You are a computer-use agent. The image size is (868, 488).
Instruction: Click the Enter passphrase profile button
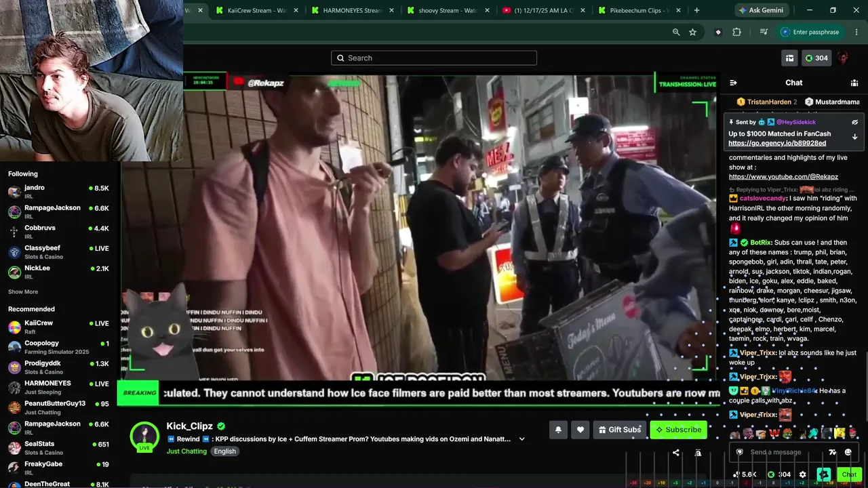(x=810, y=32)
